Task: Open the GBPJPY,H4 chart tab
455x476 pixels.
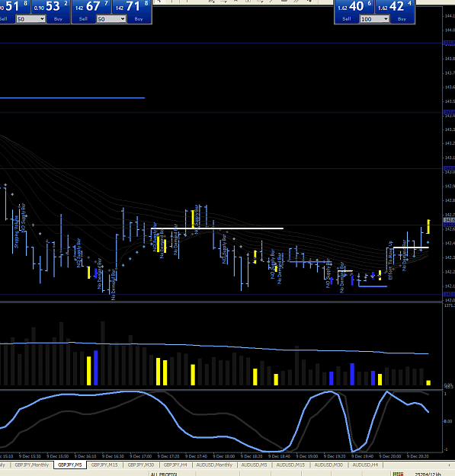Action: click(175, 465)
